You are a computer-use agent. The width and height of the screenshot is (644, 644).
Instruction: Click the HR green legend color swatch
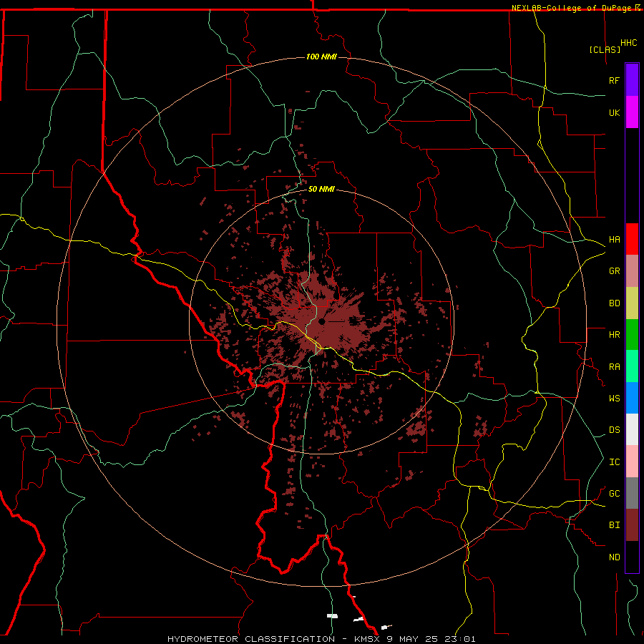click(632, 335)
